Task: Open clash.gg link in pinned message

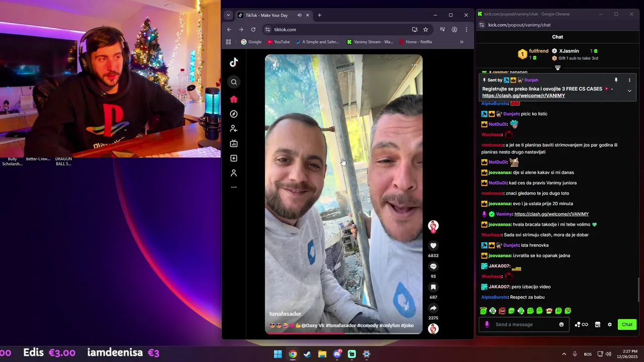Action: (523, 96)
